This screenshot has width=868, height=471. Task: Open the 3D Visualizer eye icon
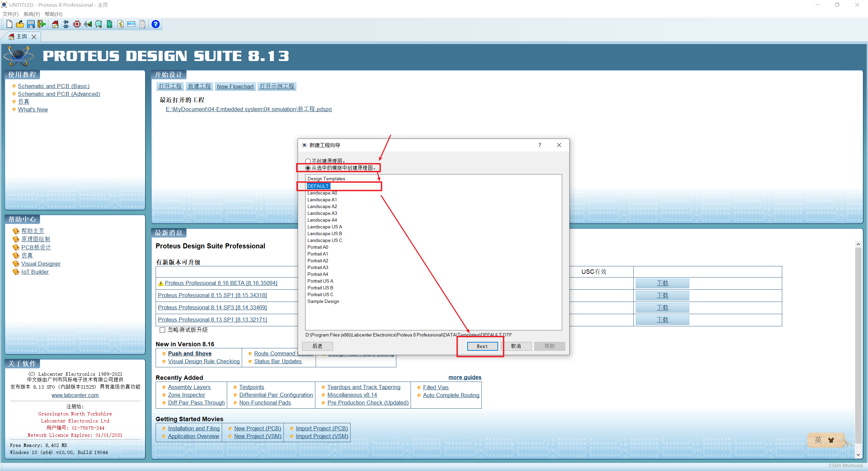tap(88, 24)
